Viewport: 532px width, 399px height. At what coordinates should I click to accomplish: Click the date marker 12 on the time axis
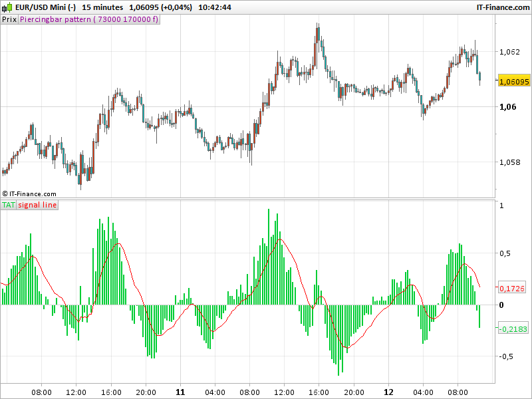coord(388,392)
